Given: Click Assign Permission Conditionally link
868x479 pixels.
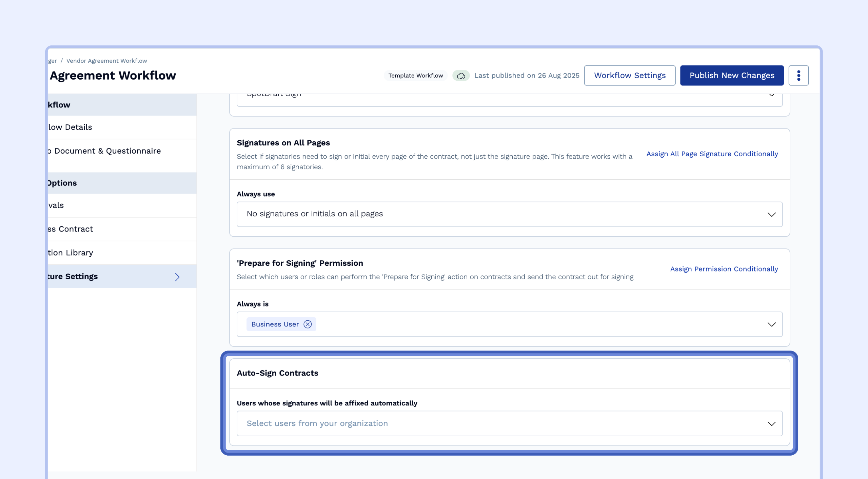Looking at the screenshot, I should pos(724,269).
